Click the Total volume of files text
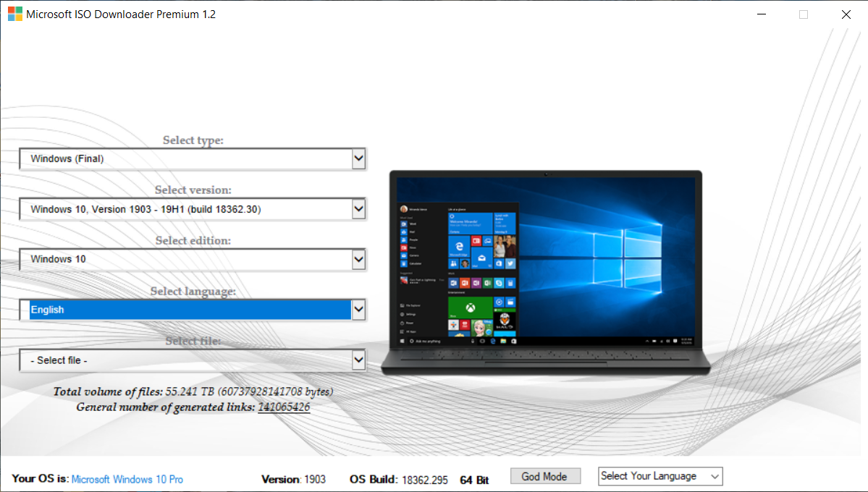 [193, 392]
